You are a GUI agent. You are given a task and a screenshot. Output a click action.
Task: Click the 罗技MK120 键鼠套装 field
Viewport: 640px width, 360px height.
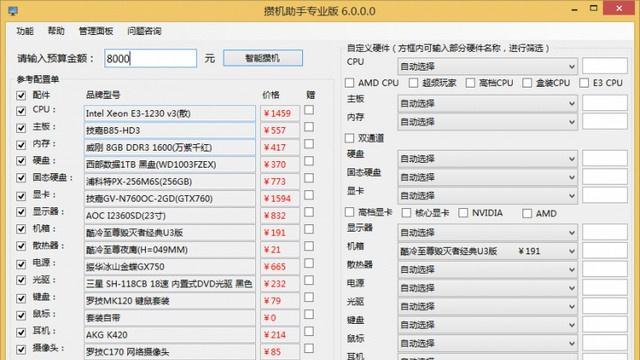169,301
